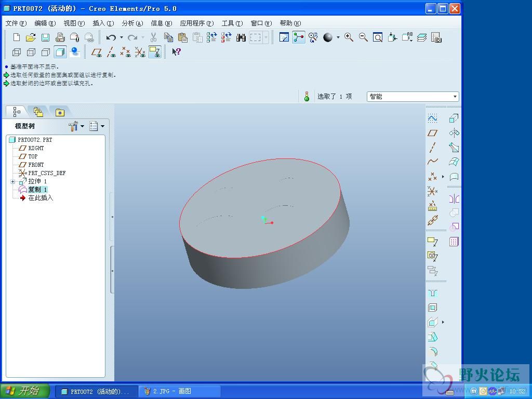
Task: Toggle datum plane display
Action: [97, 52]
